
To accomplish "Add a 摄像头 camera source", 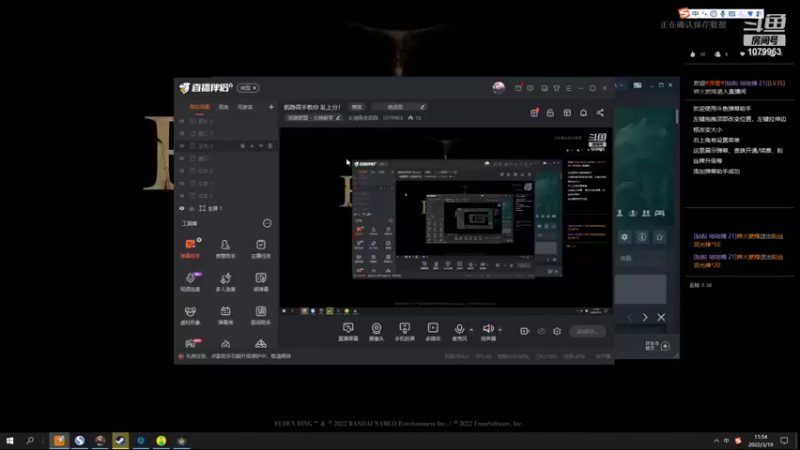I will point(376,331).
